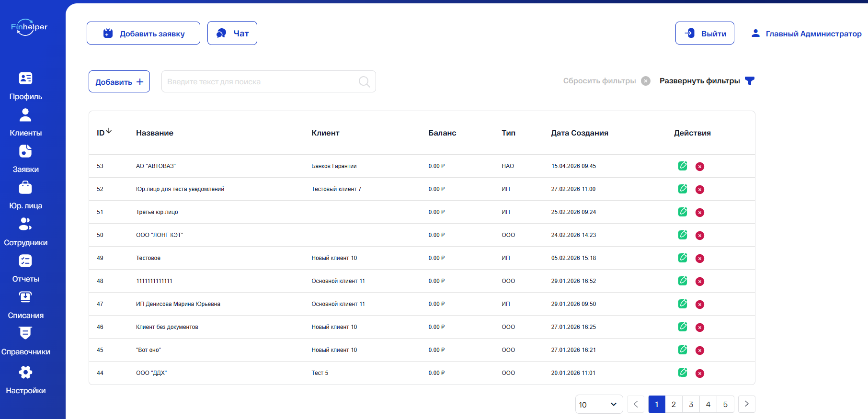Focus the search text field
The height and width of the screenshot is (419, 868).
click(269, 81)
